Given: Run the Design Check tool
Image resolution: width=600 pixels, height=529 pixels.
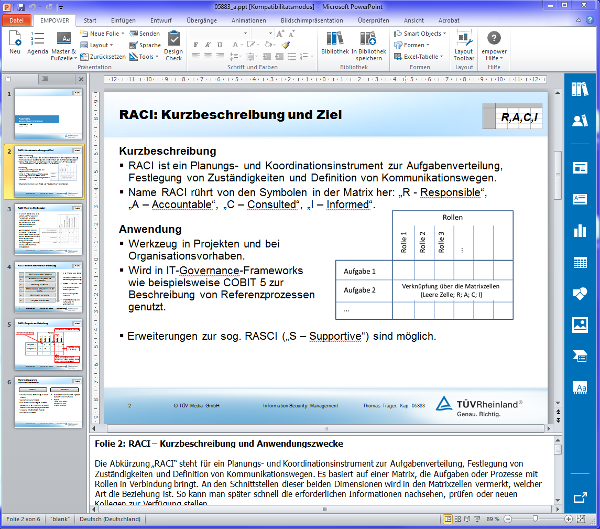Looking at the screenshot, I should tap(173, 47).
